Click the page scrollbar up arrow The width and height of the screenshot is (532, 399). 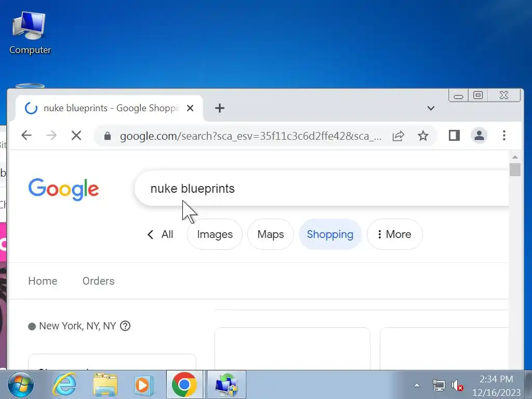pos(515,157)
